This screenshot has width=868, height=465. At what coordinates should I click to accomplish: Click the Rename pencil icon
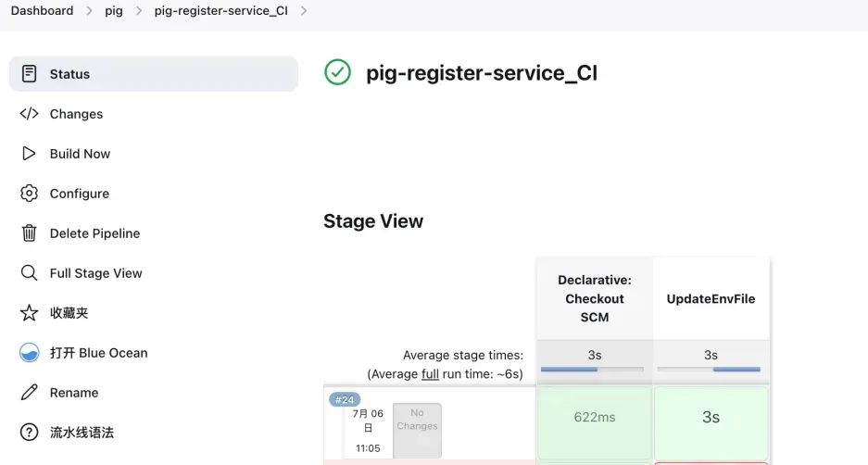29,393
